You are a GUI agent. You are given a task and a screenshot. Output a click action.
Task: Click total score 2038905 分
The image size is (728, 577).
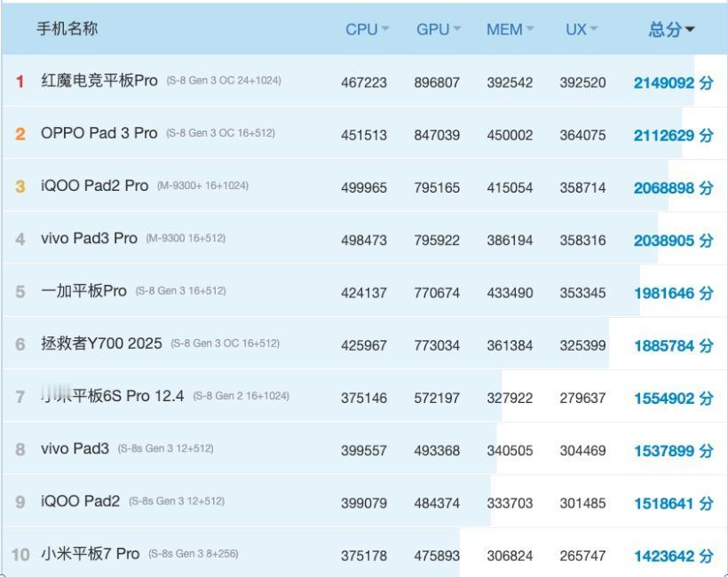[673, 241]
